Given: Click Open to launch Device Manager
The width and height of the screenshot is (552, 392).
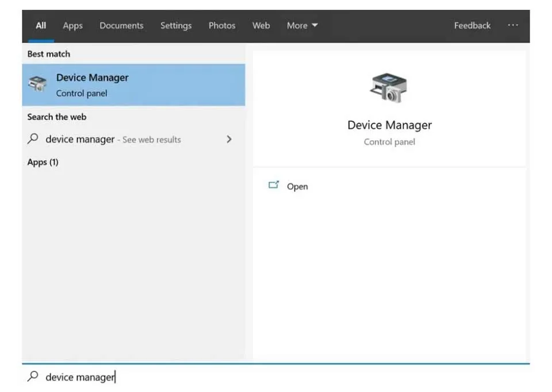Looking at the screenshot, I should pyautogui.click(x=297, y=186).
